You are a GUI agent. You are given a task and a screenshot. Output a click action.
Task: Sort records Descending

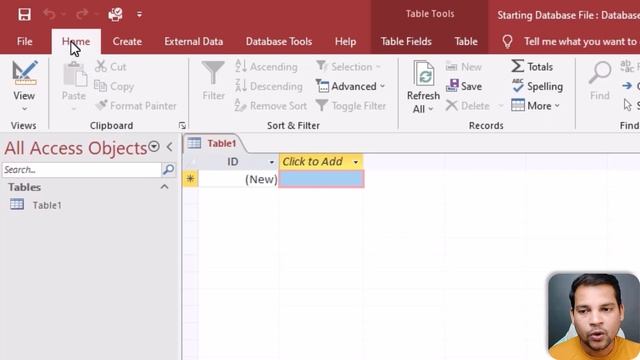point(269,86)
